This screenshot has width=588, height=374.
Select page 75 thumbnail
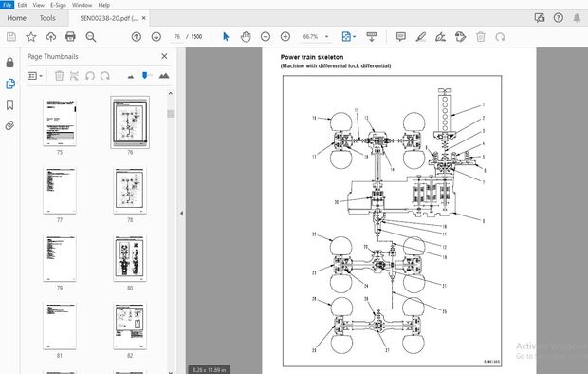pos(60,122)
